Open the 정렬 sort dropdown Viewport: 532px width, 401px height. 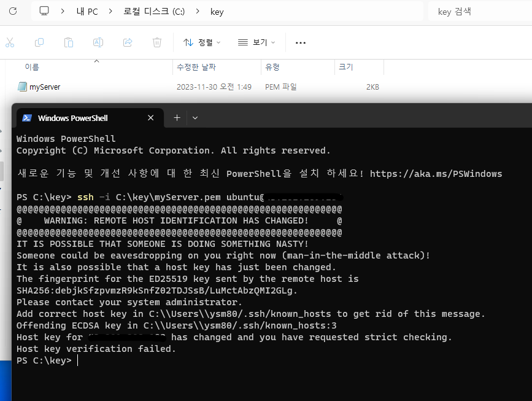(202, 42)
